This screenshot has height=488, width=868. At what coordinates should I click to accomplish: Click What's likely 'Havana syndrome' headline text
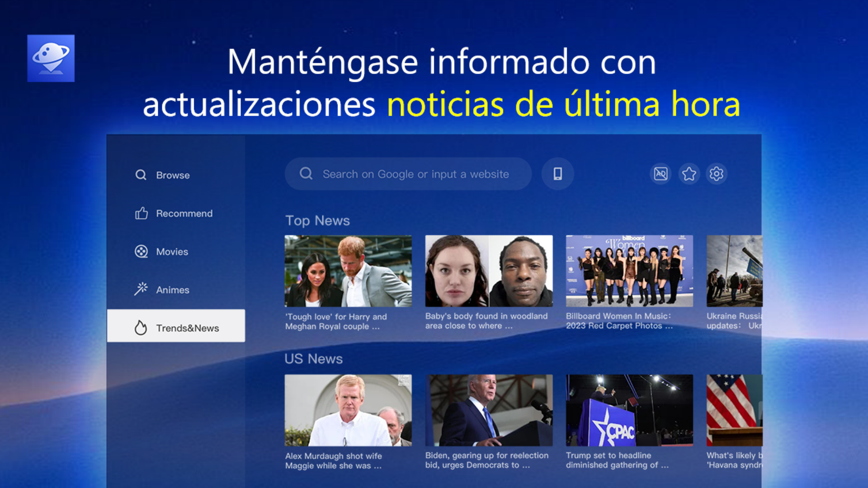tap(734, 460)
